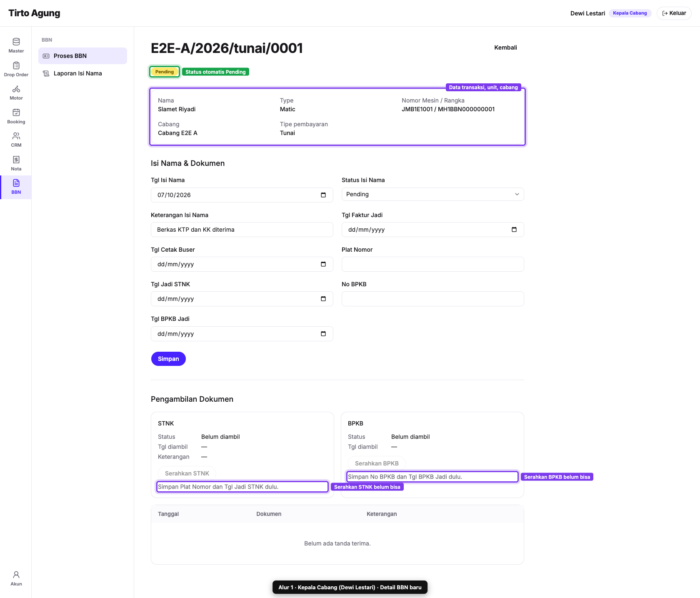700x598 pixels.
Task: Open calendar picker for Tgl Jadi STNK
Action: (323, 299)
